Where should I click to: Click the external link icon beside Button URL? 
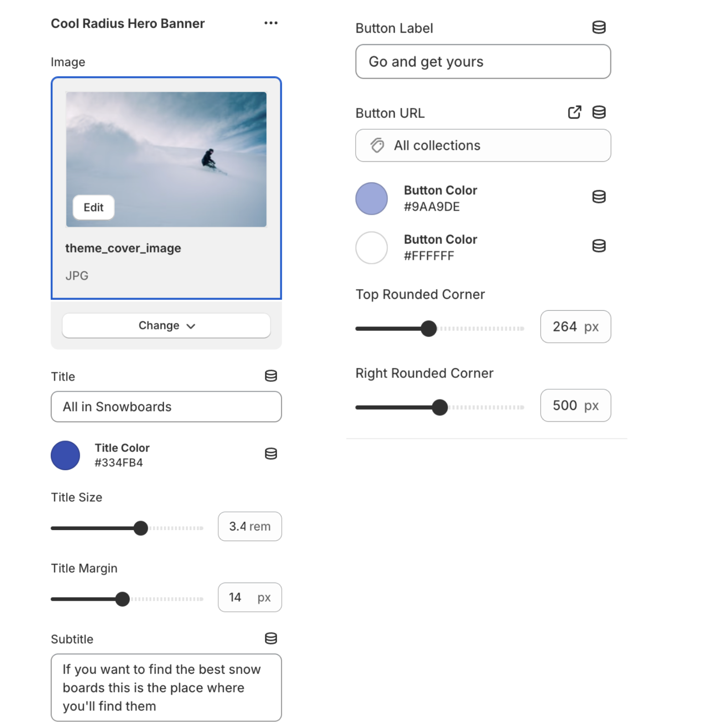point(574,112)
